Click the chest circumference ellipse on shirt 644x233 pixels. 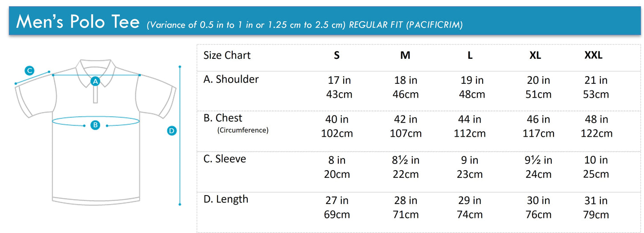(x=95, y=119)
